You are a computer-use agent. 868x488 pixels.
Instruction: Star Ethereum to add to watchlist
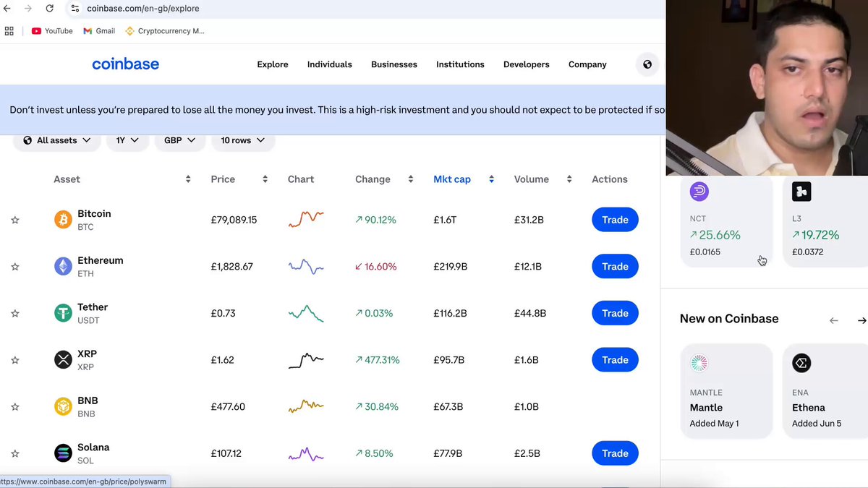point(15,267)
